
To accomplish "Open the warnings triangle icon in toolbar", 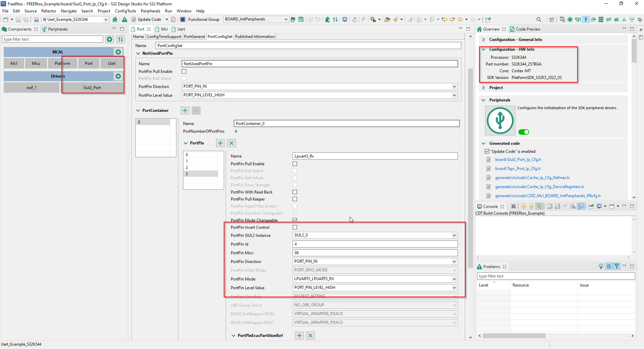I will click(125, 19).
